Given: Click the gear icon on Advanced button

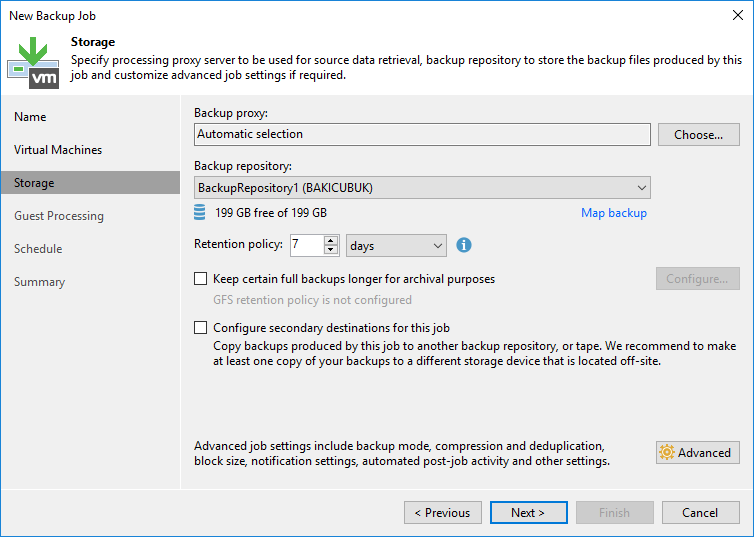Looking at the screenshot, I should point(667,452).
